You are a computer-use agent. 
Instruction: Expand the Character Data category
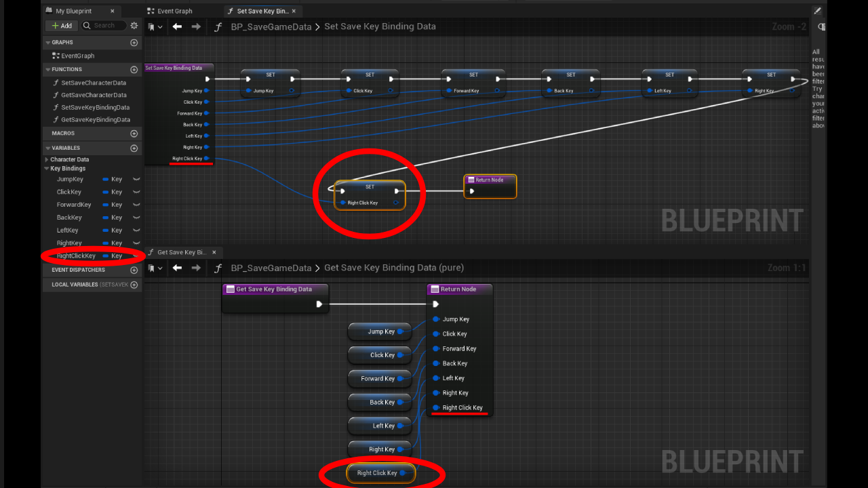pyautogui.click(x=47, y=159)
